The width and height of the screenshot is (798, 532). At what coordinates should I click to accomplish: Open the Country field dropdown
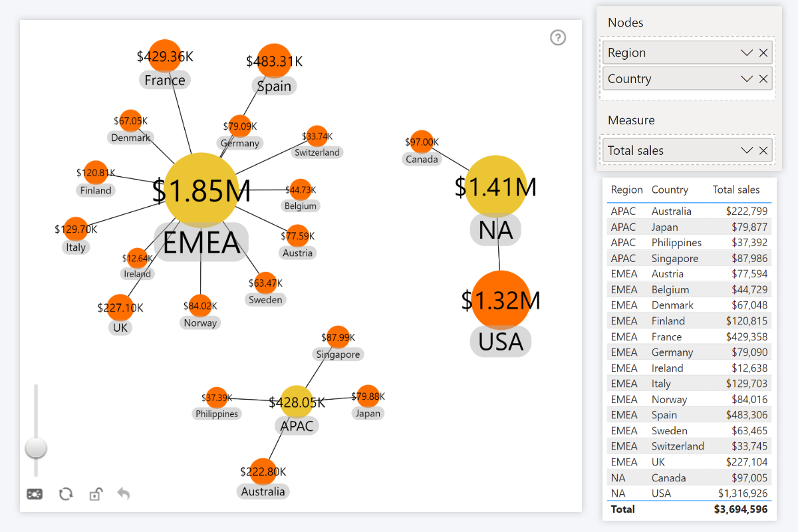746,78
